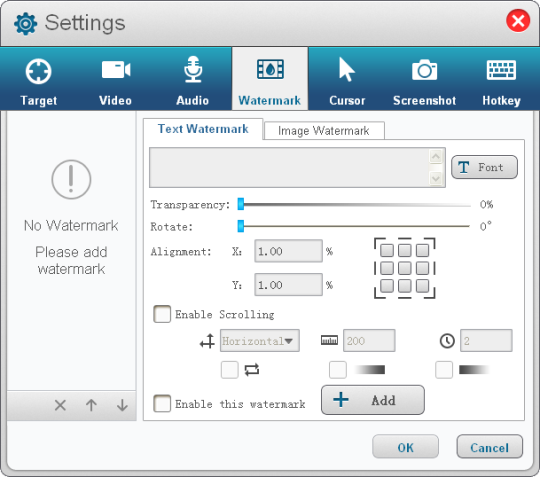This screenshot has width=540, height=477.
Task: Toggle the fade-out gradient checkbox
Action: 444,370
